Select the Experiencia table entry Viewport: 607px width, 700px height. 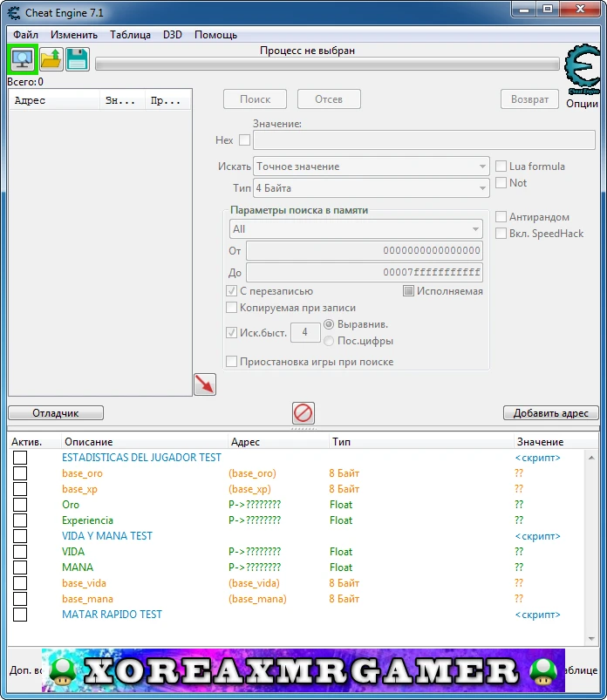pyautogui.click(x=87, y=520)
